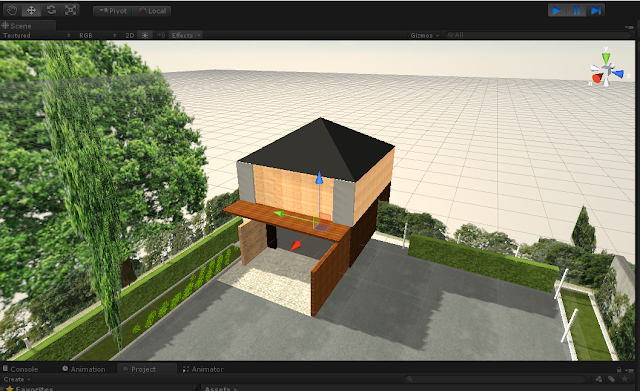
Task: Switch to the Animator tab
Action: click(203, 369)
